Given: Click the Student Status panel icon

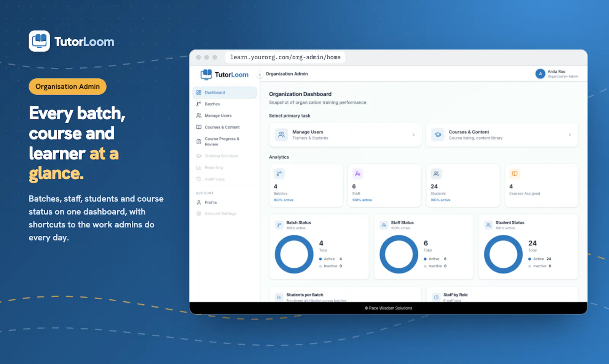Looking at the screenshot, I should coord(488,225).
